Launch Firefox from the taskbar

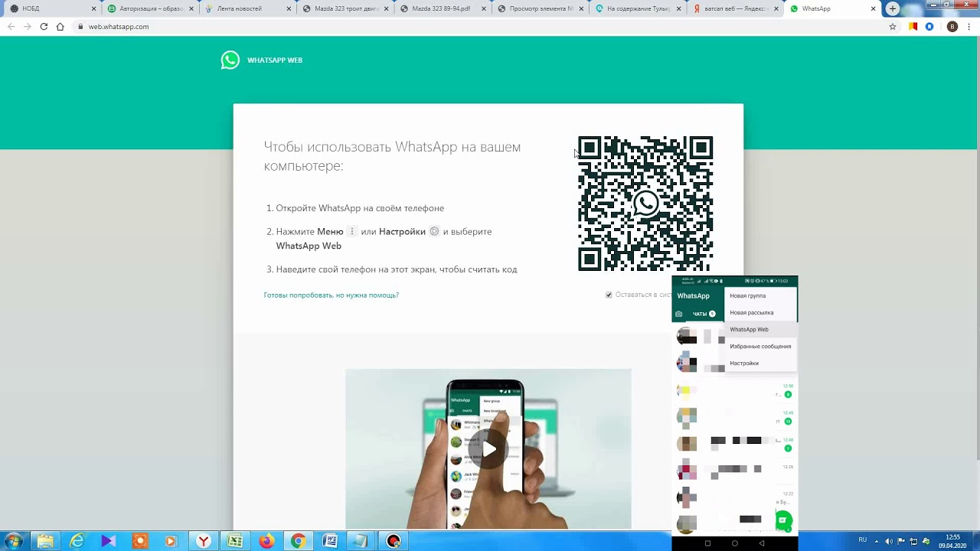266,541
